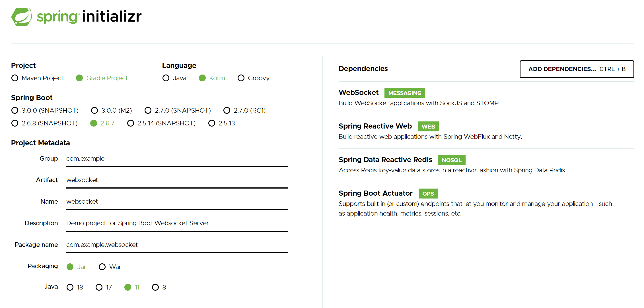Select Java version 17
Screen dimensions: 644x308
[x=99, y=287]
